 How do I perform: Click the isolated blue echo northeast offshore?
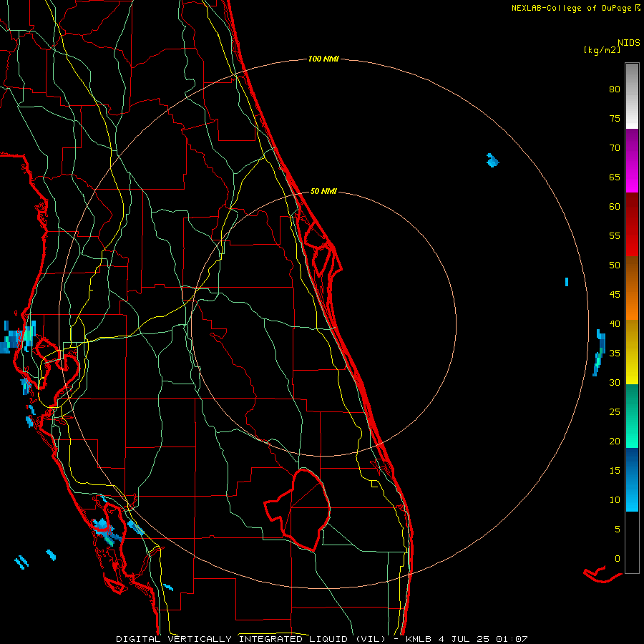pos(492,160)
